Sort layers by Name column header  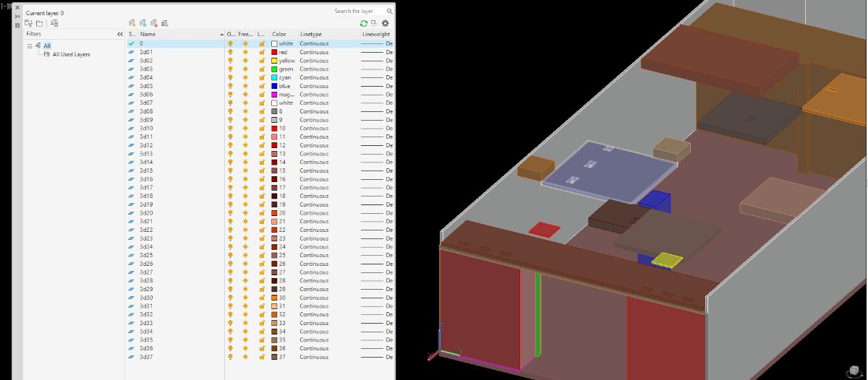tap(148, 34)
